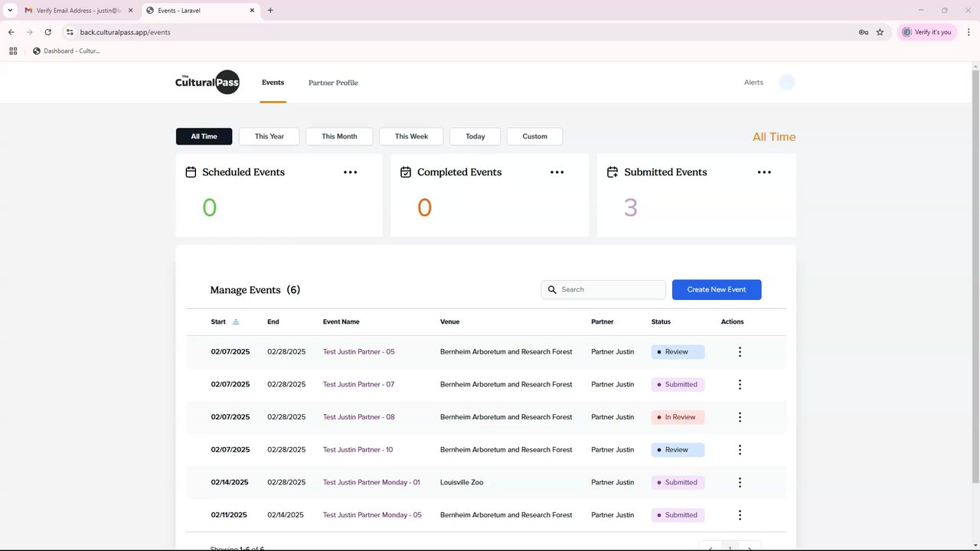Click the Cultural Pass logo
The image size is (980, 551).
pos(207,82)
